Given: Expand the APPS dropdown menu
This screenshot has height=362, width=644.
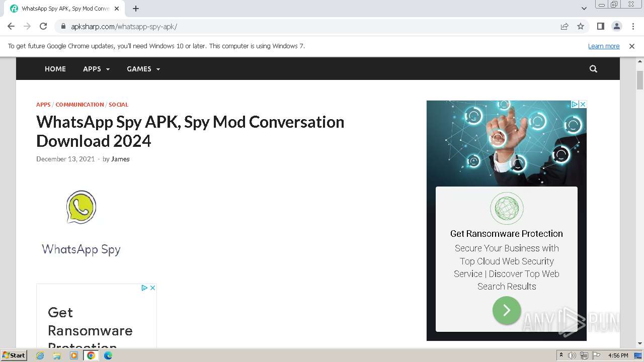Looking at the screenshot, I should (x=96, y=69).
